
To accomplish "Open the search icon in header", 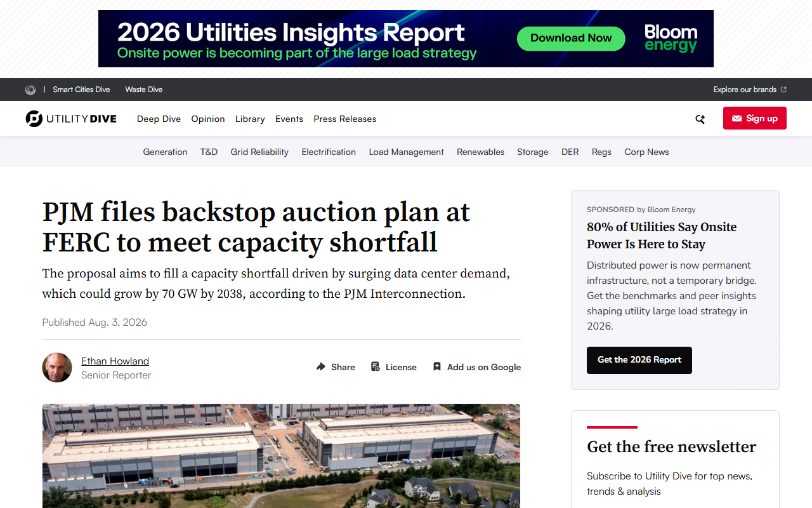I will (x=700, y=119).
